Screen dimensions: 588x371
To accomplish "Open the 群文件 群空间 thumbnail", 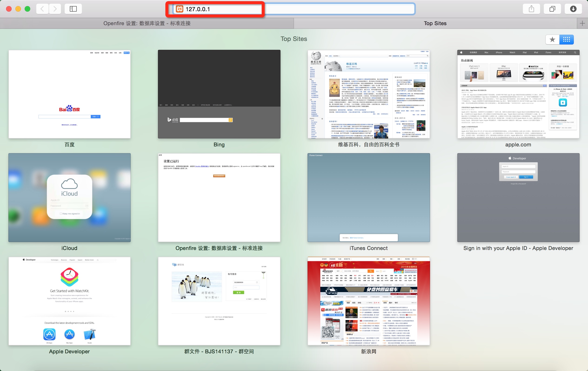I will (x=219, y=301).
